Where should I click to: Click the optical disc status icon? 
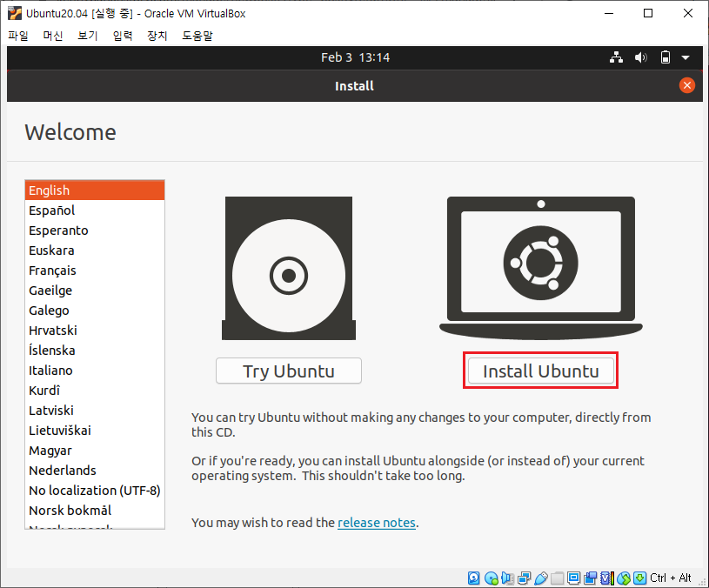click(x=491, y=578)
